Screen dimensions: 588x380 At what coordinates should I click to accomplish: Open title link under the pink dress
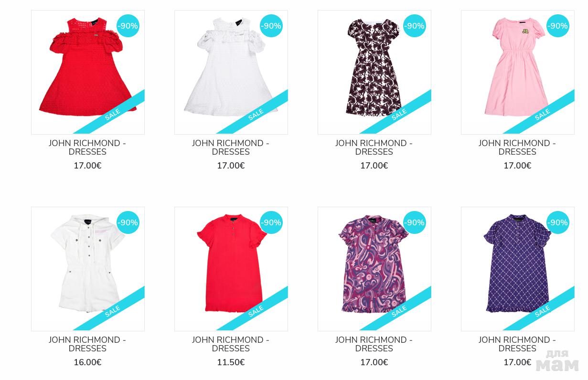tap(517, 148)
